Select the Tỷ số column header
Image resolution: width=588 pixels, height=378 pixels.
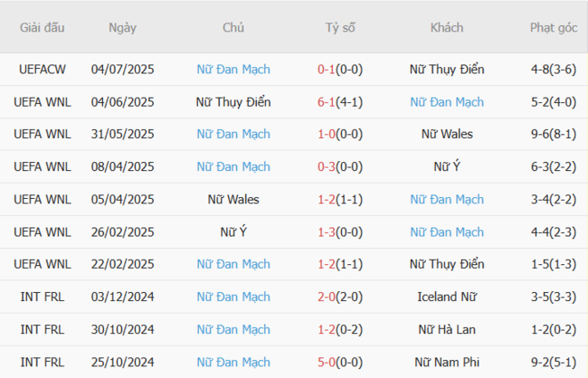[x=340, y=27]
